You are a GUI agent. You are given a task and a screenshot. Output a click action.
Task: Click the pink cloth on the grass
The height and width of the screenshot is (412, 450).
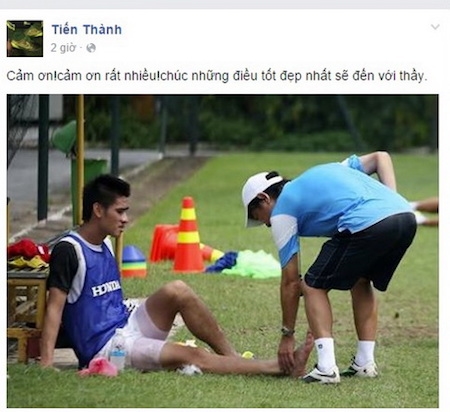[98, 367]
